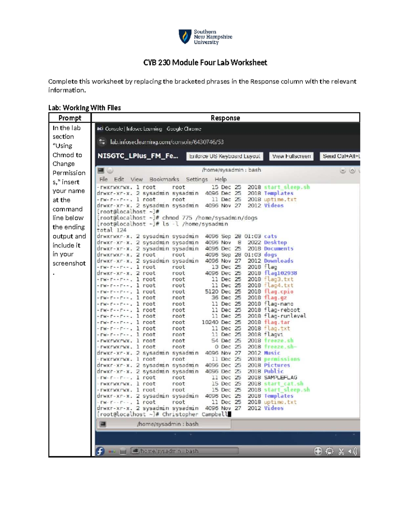
Task: Open the Settings menu of the terminal
Action: tap(197, 179)
